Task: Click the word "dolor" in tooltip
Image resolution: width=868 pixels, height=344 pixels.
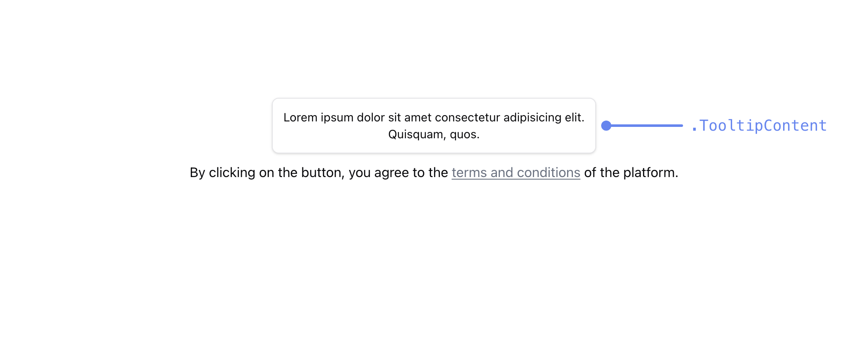Action: (371, 118)
